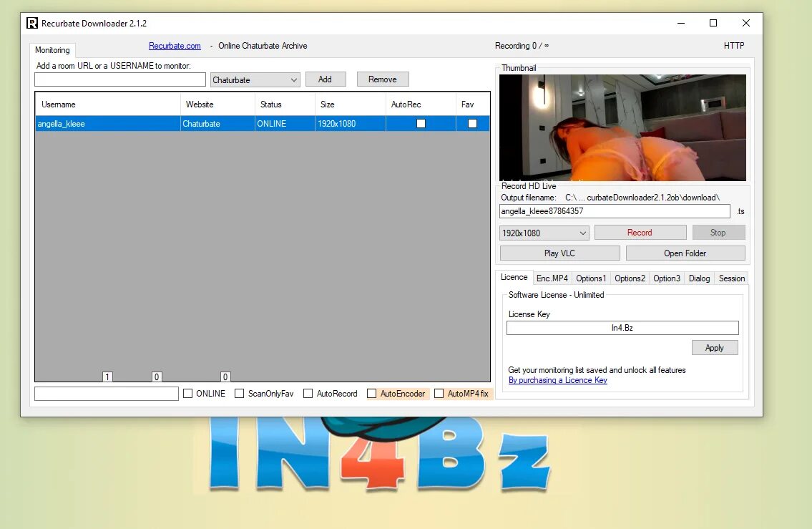Focus the room URL or username field
The width and height of the screenshot is (812, 529).
[x=120, y=79]
